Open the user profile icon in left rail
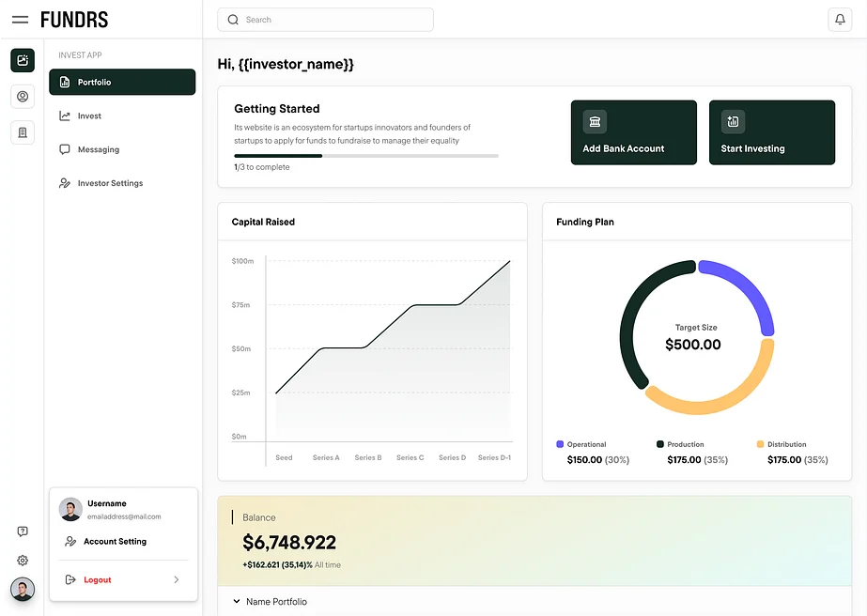 (x=23, y=96)
